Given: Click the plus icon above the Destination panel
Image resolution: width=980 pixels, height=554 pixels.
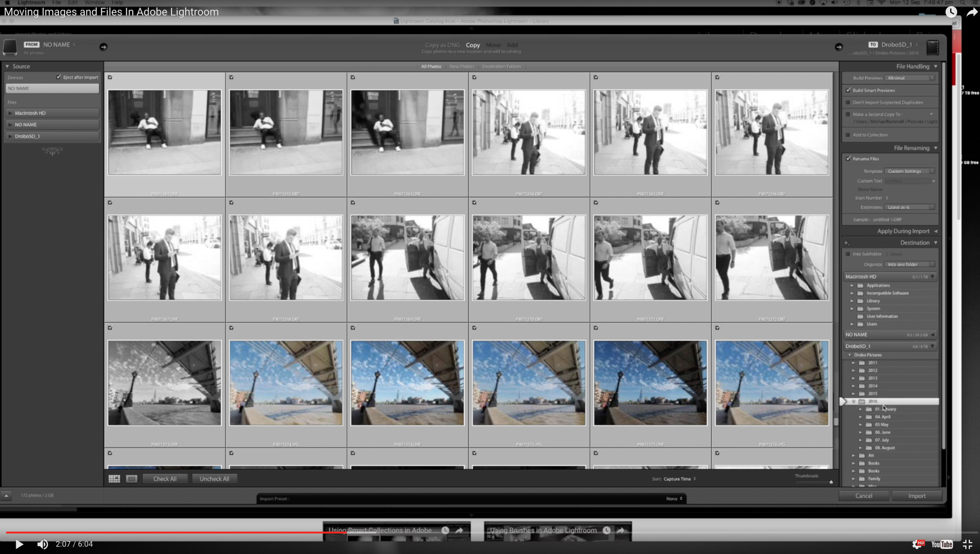Looking at the screenshot, I should (x=847, y=243).
